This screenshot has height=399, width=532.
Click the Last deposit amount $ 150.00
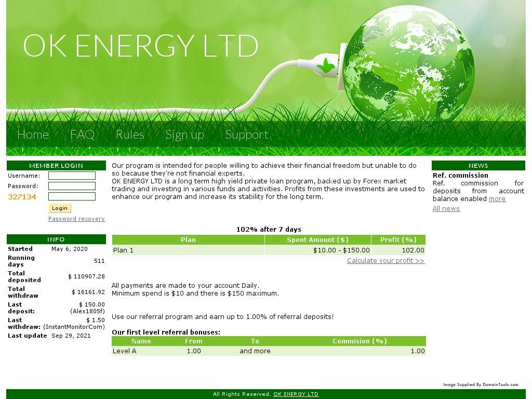(x=92, y=304)
